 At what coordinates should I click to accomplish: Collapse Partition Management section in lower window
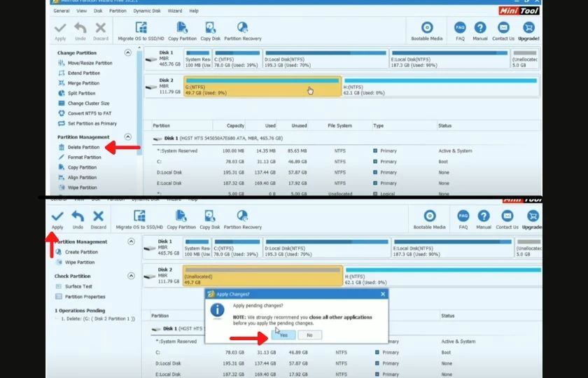131,241
